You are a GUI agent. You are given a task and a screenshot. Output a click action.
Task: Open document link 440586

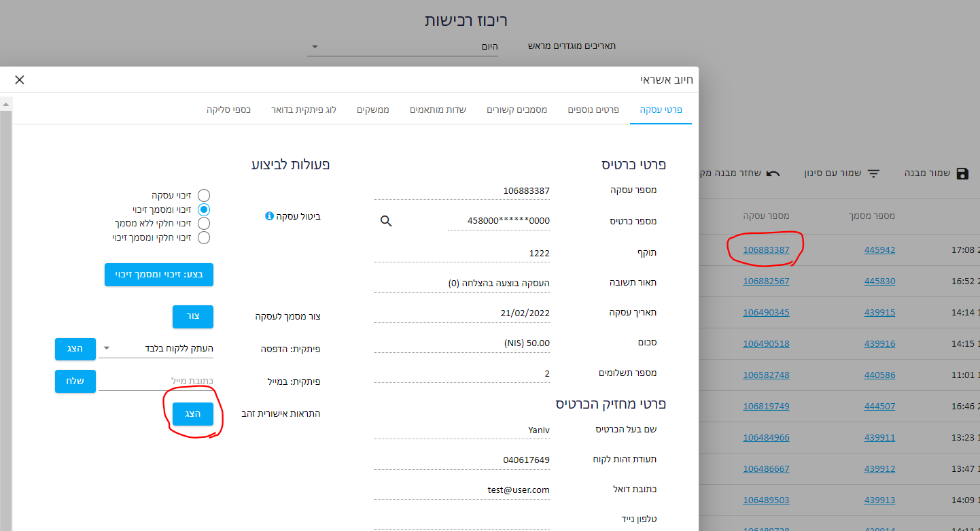point(879,375)
